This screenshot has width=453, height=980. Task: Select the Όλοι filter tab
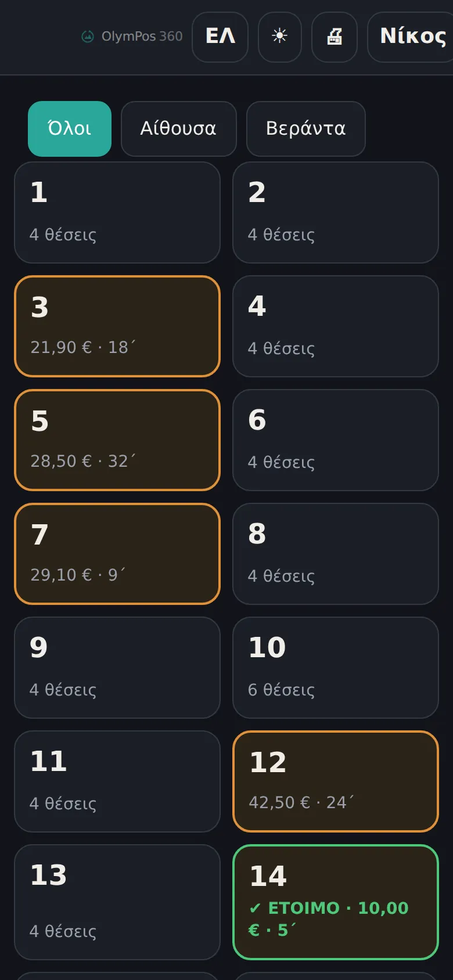(70, 129)
